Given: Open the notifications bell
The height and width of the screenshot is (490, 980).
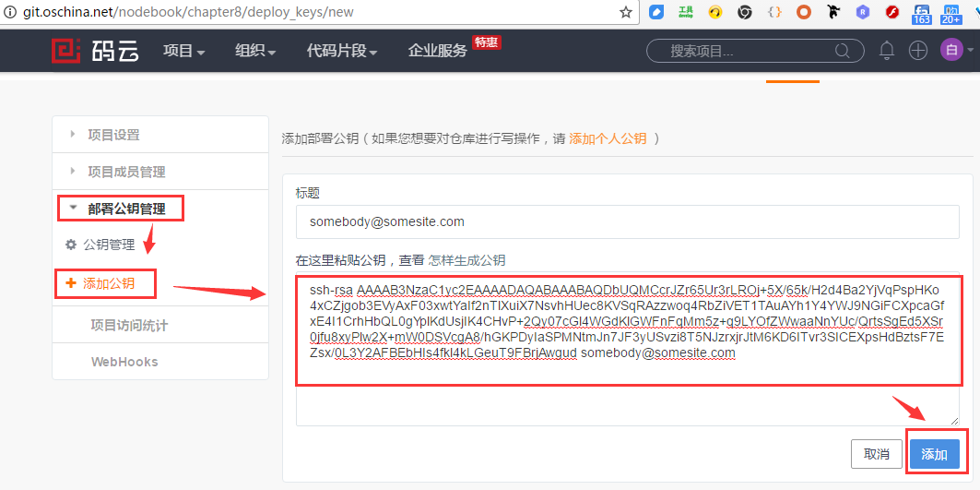Looking at the screenshot, I should tap(887, 51).
